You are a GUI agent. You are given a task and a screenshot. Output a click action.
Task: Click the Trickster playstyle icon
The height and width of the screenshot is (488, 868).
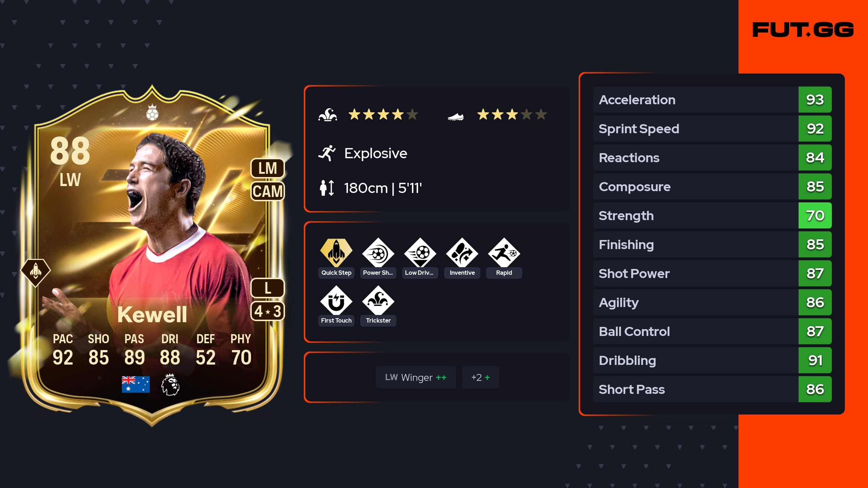(x=378, y=300)
